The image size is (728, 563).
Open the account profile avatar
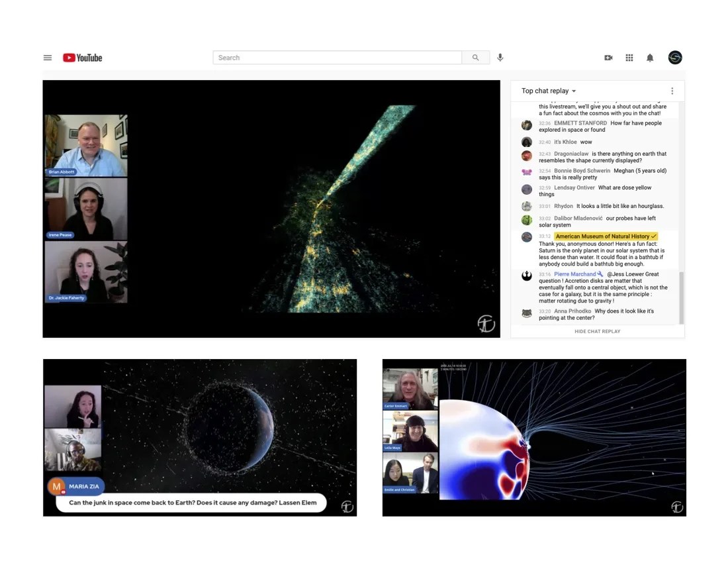[675, 58]
